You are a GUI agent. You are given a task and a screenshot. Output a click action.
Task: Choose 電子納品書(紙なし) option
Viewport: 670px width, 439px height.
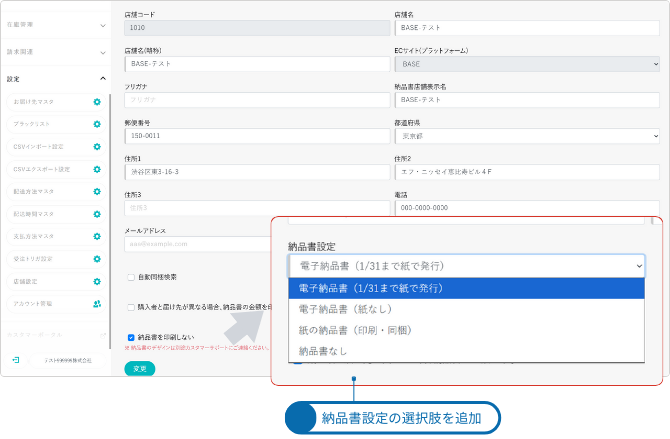coord(466,309)
